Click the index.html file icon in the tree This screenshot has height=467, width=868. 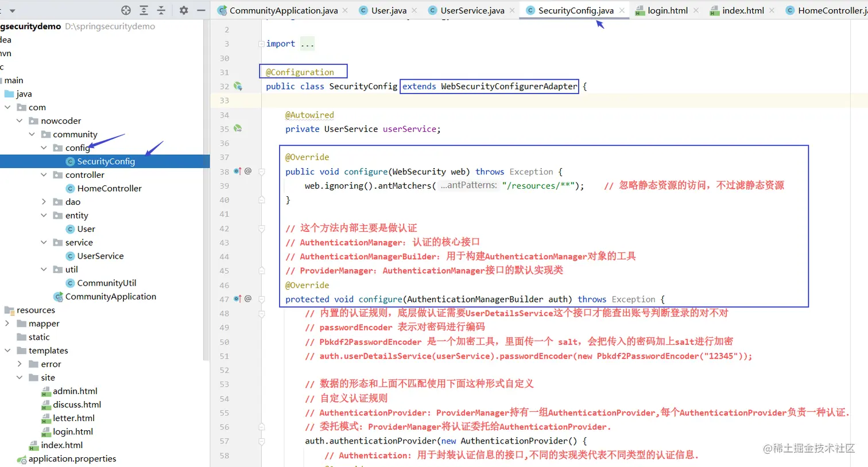(x=34, y=445)
